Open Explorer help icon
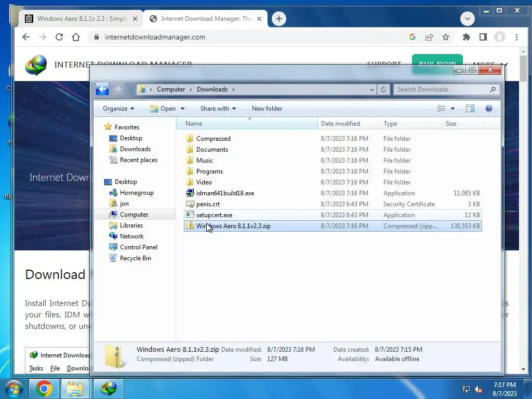Viewport: 532px width, 399px height. pyautogui.click(x=488, y=109)
